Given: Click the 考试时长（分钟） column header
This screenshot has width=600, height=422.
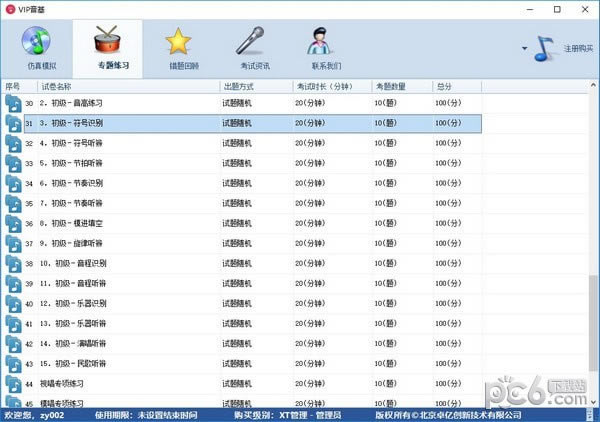Looking at the screenshot, I should click(x=332, y=86).
